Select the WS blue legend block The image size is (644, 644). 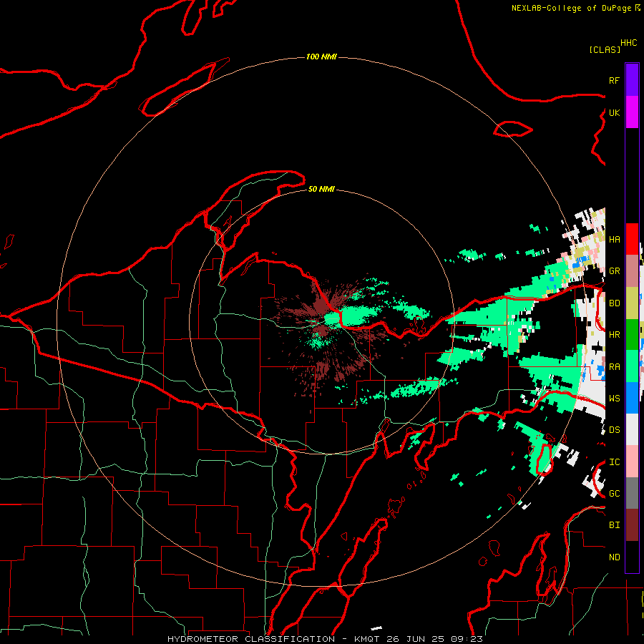[x=632, y=398]
